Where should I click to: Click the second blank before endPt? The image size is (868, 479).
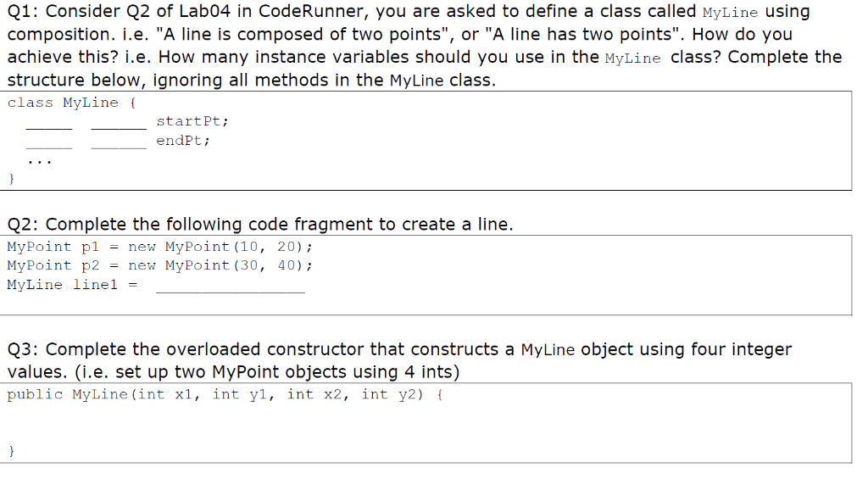click(x=119, y=146)
